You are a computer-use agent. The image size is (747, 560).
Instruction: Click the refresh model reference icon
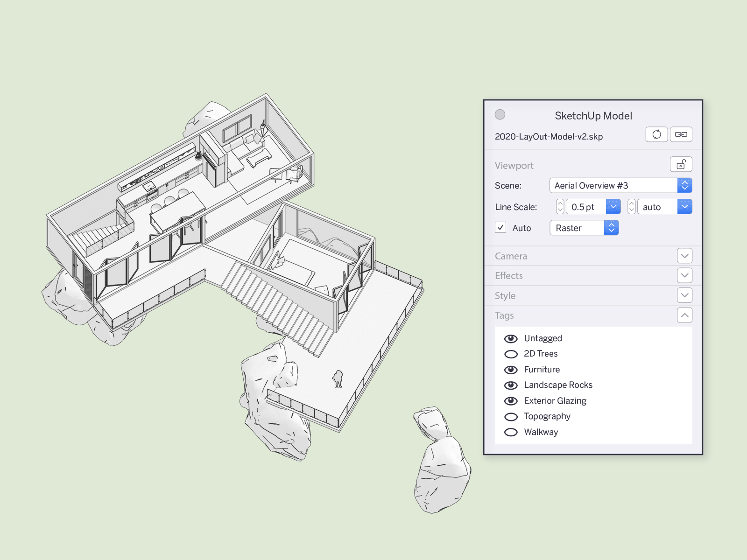656,134
